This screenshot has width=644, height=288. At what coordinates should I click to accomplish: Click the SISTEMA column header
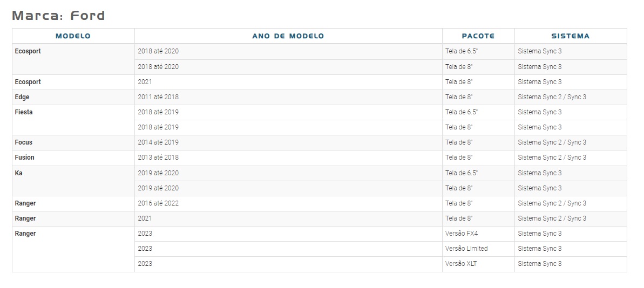click(571, 36)
